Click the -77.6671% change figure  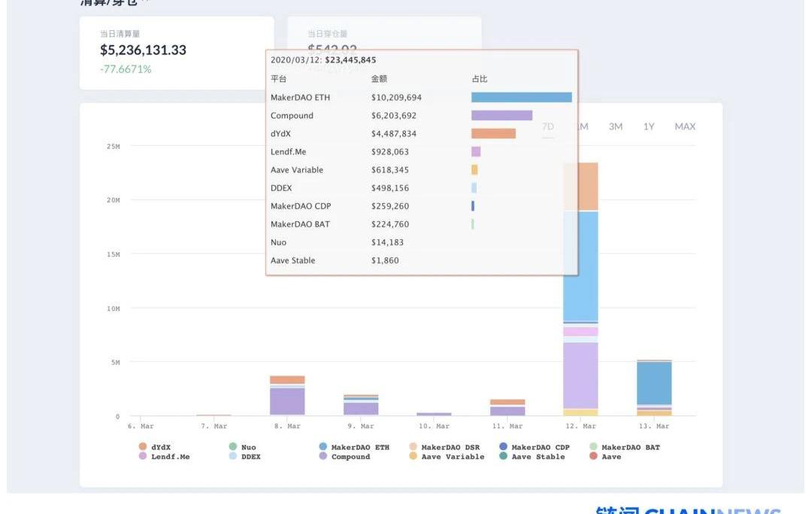[x=126, y=69]
